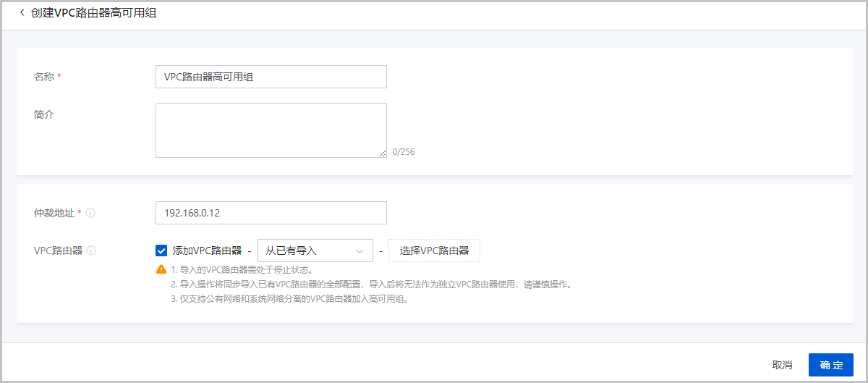Click the 添加VPC路由器 checkbox label text
This screenshot has width=868, height=383.
pos(207,251)
